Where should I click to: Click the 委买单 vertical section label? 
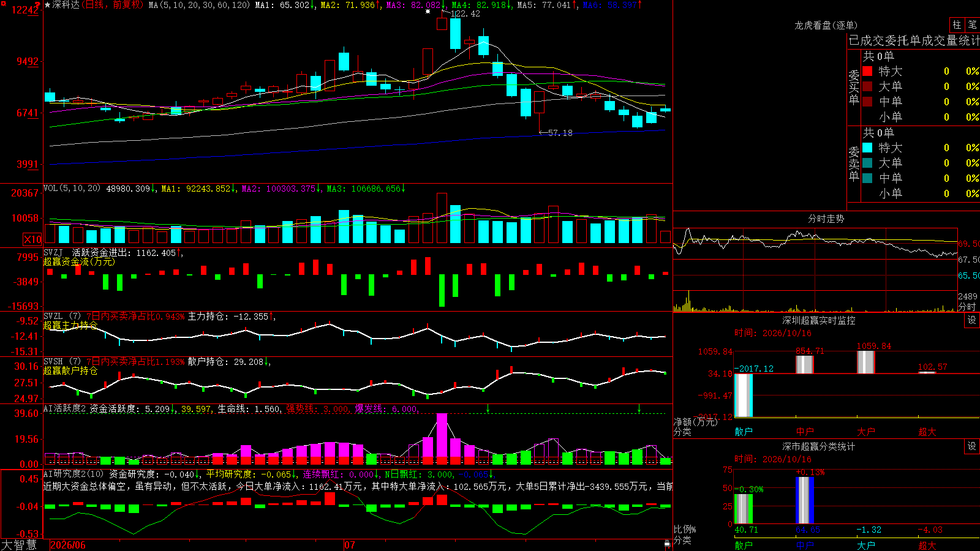(854, 87)
